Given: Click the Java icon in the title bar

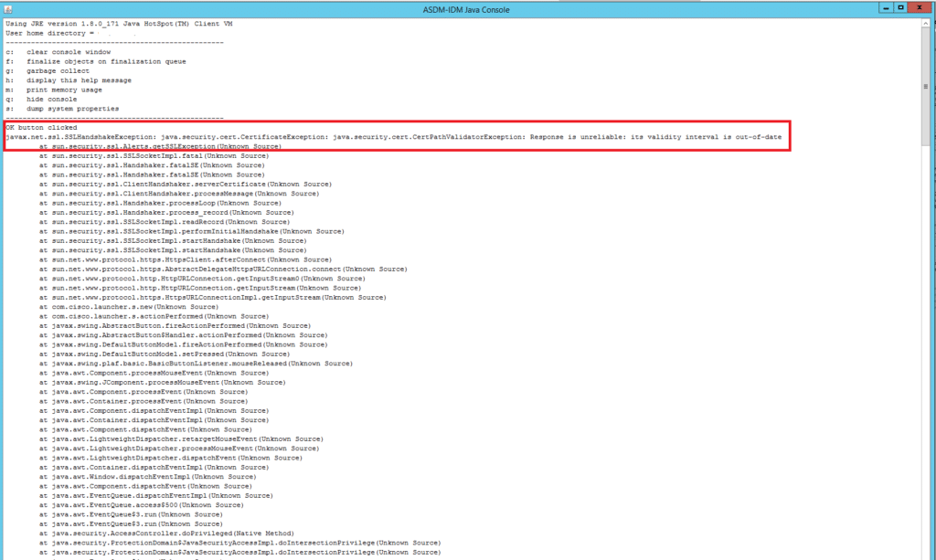Looking at the screenshot, I should pos(7,6).
